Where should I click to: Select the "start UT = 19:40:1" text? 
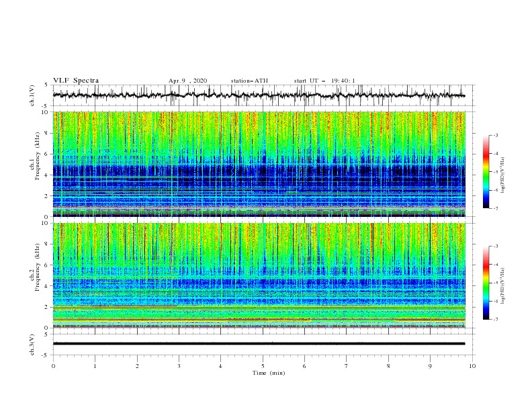tap(324, 81)
